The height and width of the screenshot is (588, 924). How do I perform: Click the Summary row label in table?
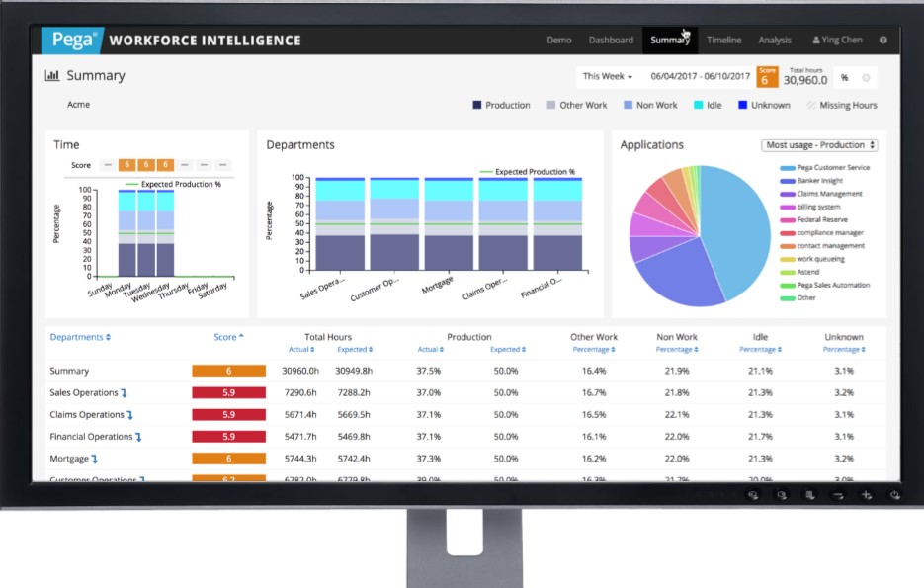[69, 372]
